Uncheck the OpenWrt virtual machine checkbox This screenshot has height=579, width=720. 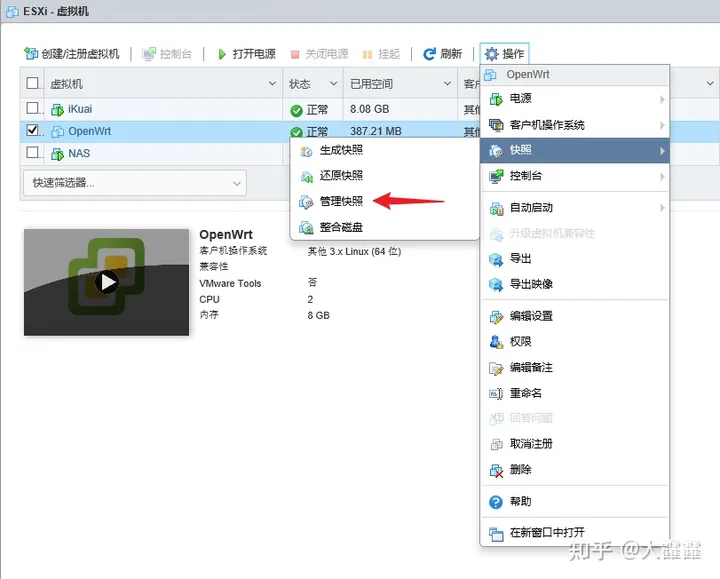point(33,131)
